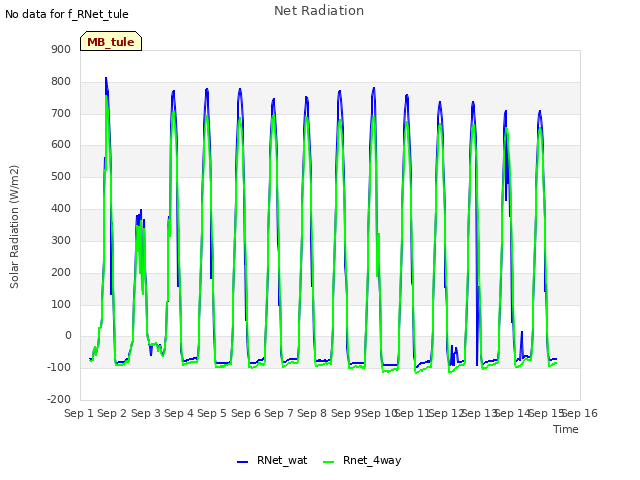The width and height of the screenshot is (640, 480).
Task: Click the Time axis label
Action: coord(566,429)
